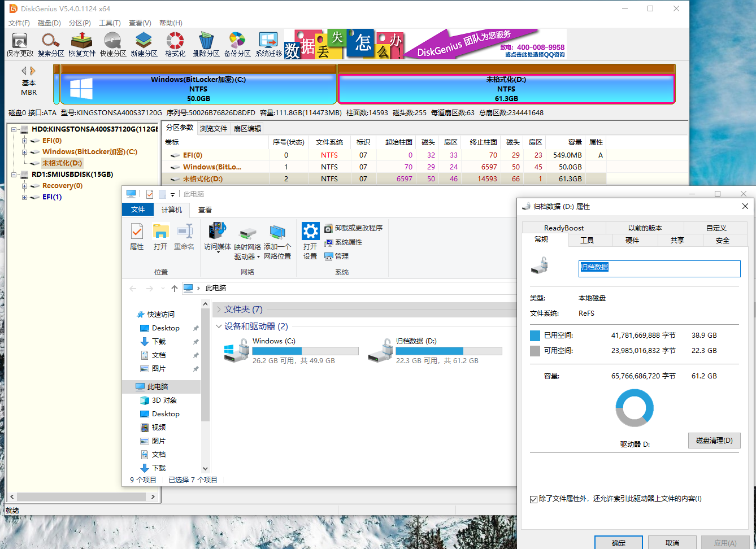Click the 磁盘清理(D) button

click(x=714, y=441)
